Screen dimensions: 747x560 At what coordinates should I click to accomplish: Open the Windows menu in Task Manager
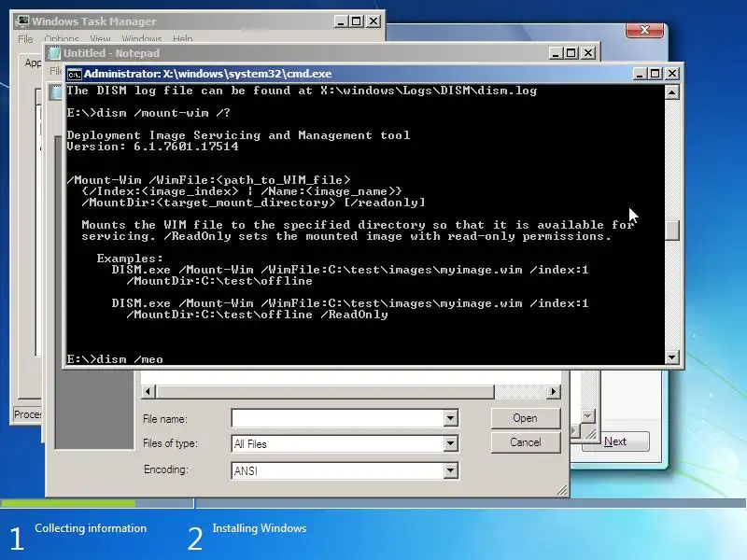[x=142, y=38]
